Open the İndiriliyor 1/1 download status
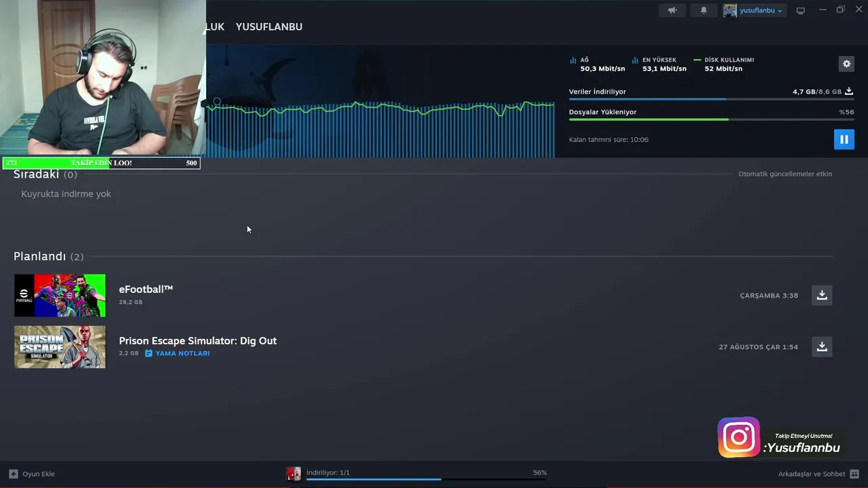868x488 pixels. 328,472
